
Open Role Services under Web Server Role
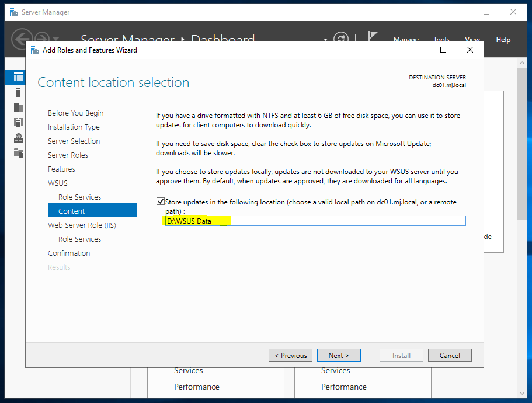pyautogui.click(x=80, y=239)
